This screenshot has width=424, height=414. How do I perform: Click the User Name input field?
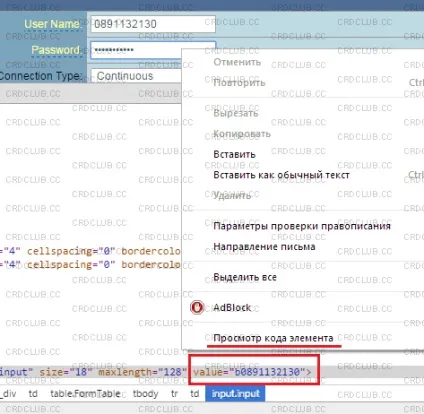click(x=153, y=24)
